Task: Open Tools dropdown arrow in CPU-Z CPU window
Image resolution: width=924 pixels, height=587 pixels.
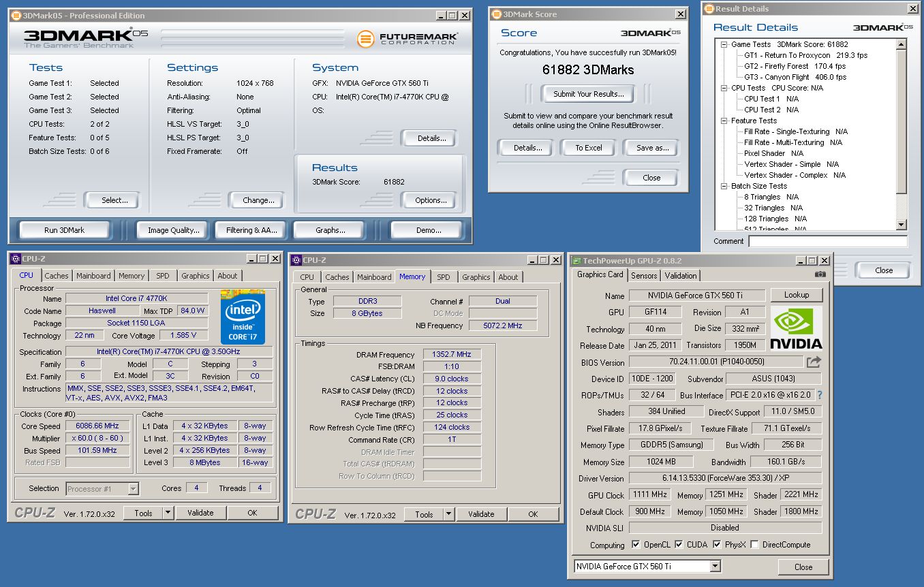Action: [x=168, y=513]
